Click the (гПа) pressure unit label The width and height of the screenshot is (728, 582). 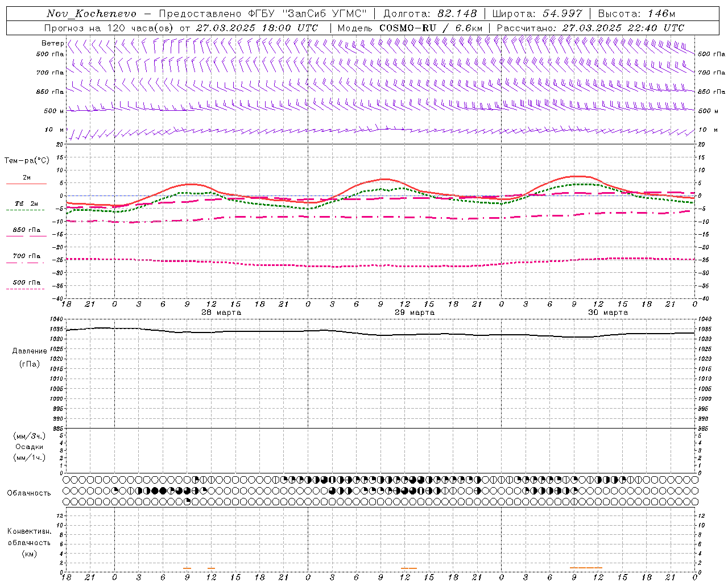[x=30, y=364]
